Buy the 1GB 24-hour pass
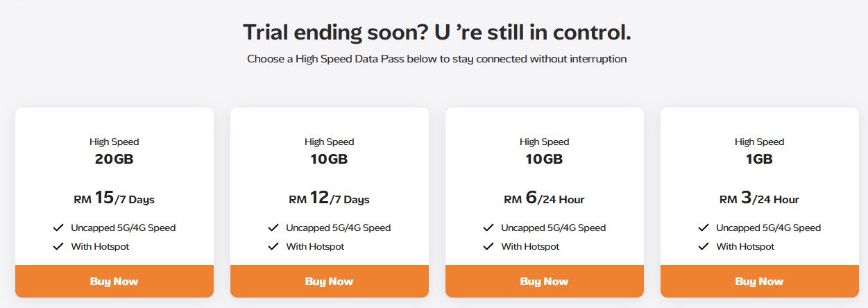Viewport: 868px width, 308px height. [759, 282]
